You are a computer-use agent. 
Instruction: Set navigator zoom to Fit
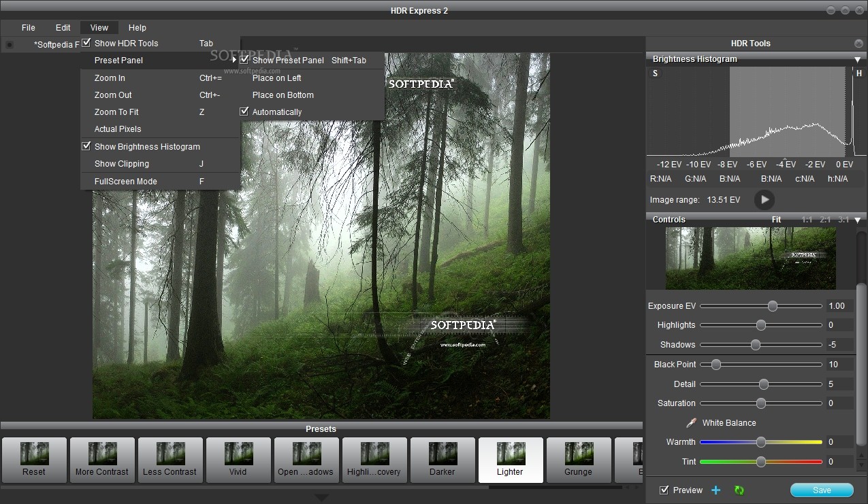[x=776, y=220]
